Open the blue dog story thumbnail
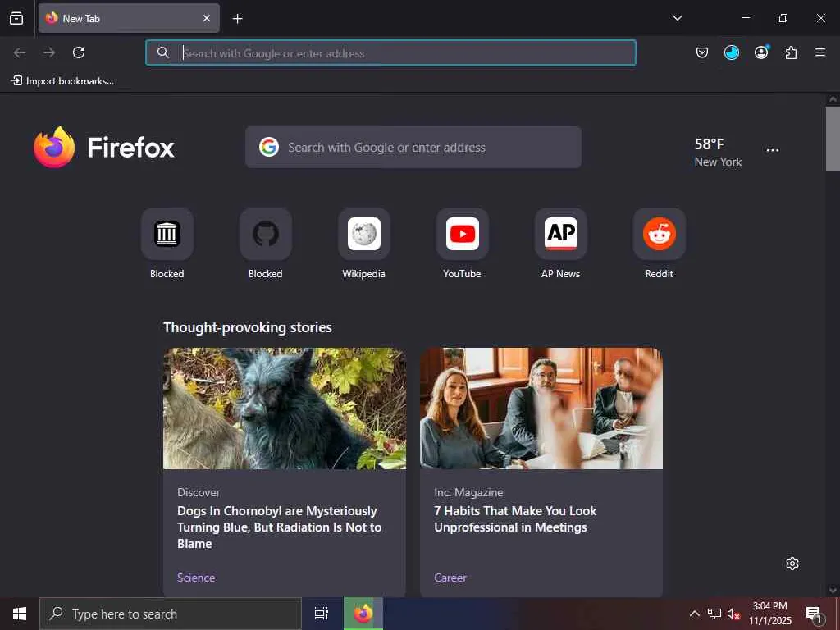This screenshot has width=840, height=630. 285,409
